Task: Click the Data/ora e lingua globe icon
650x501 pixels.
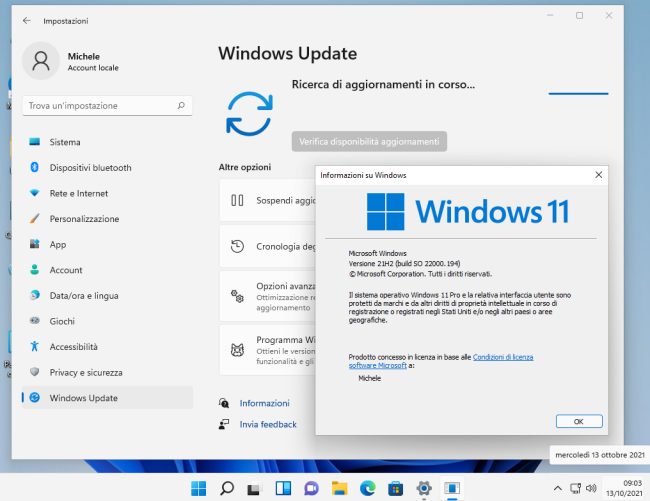Action: coord(35,295)
